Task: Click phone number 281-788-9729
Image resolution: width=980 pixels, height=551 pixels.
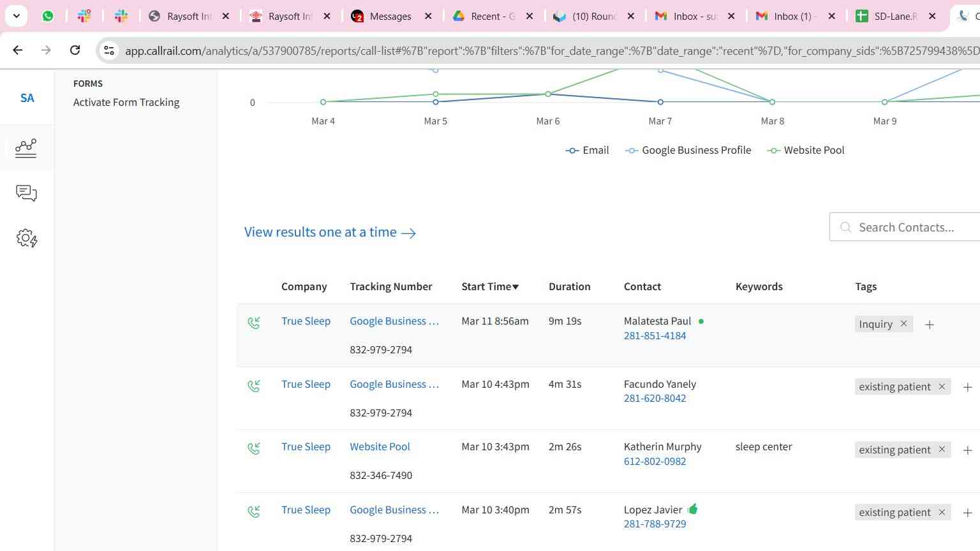Action: click(x=655, y=524)
